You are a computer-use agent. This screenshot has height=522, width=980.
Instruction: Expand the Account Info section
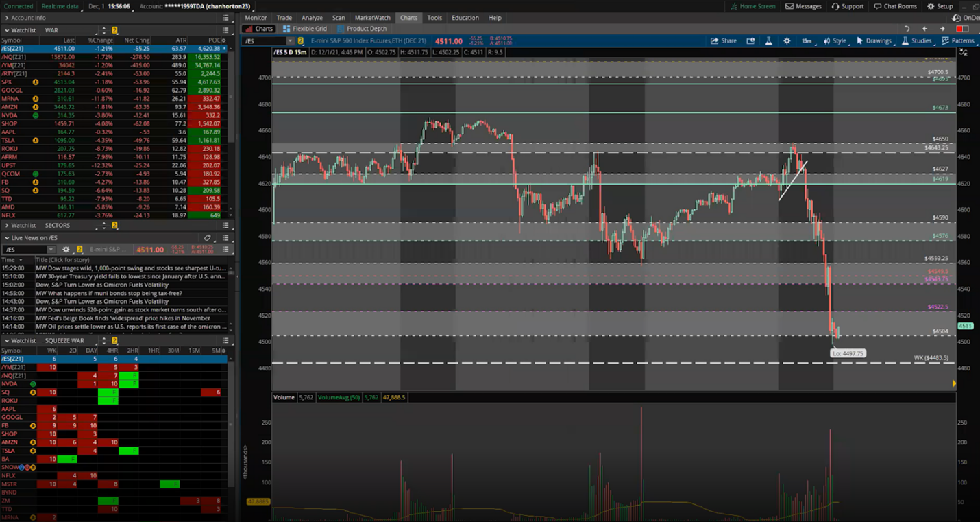[x=6, y=18]
